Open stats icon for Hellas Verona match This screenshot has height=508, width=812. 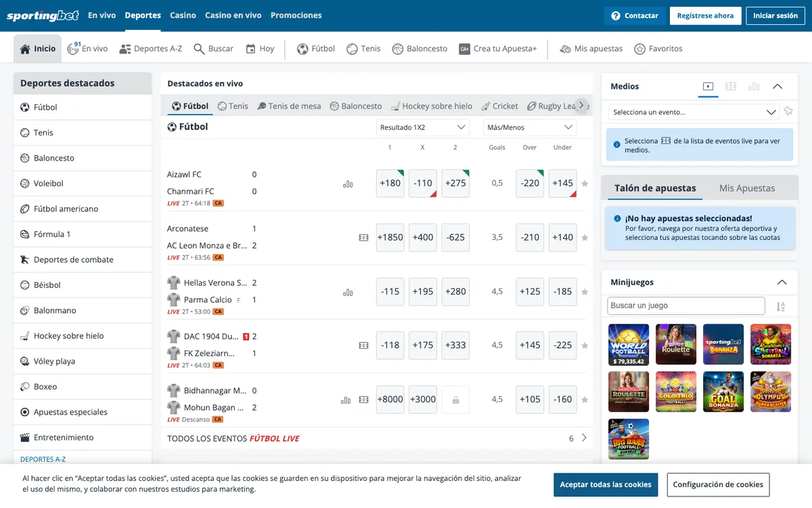(x=348, y=292)
